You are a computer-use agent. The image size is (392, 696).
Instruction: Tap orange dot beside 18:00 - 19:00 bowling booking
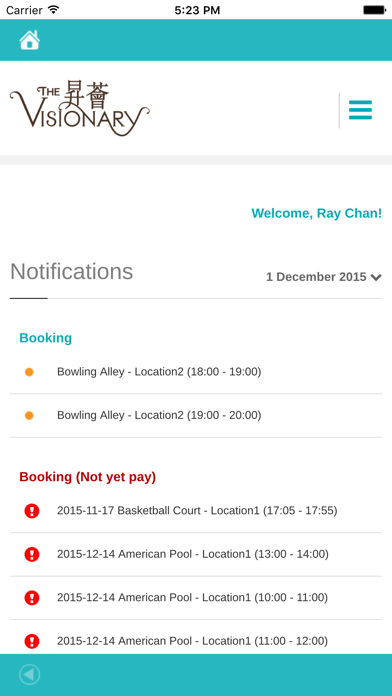[x=29, y=372]
